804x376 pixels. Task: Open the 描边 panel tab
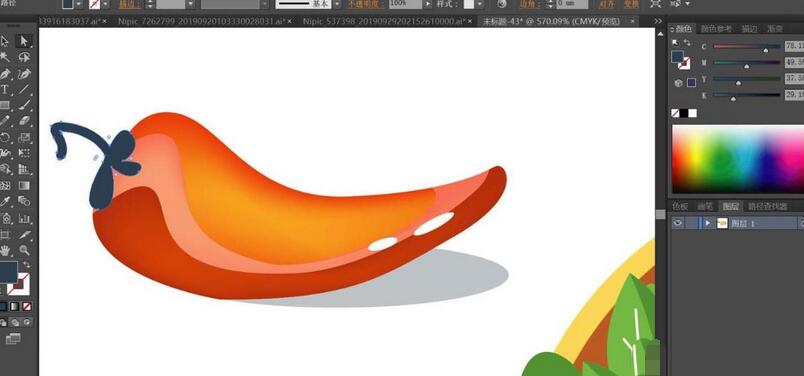coord(749,29)
